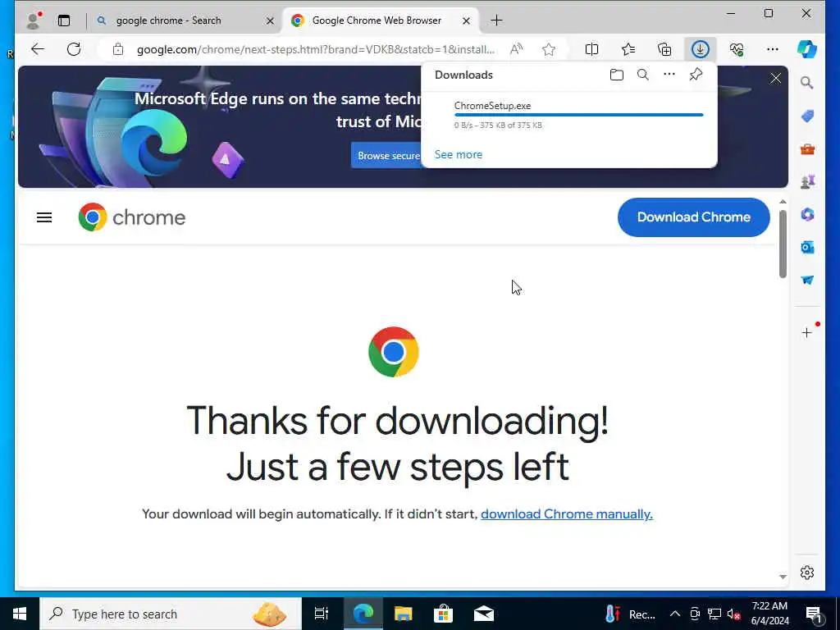
Task: Open a new tab
Action: coord(496,21)
